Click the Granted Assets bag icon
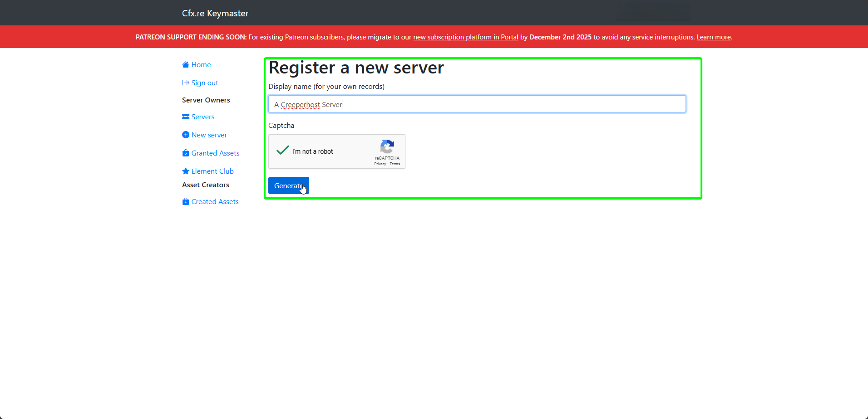Image resolution: width=868 pixels, height=419 pixels. [186, 153]
